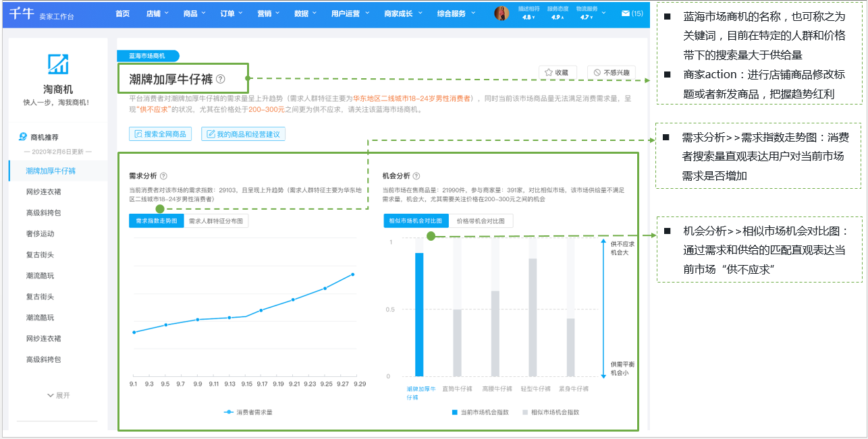Click the mail envelope icon in header
868x439 pixels.
pyautogui.click(x=625, y=13)
